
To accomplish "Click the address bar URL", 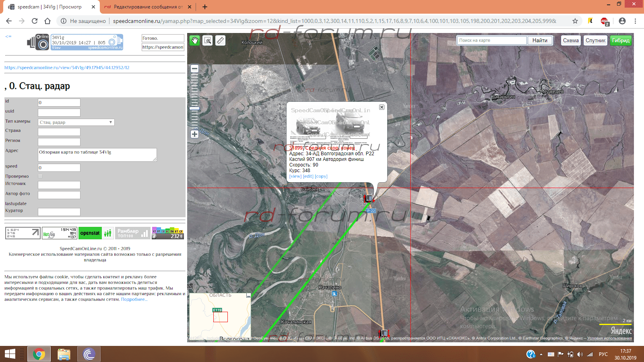I will pos(334,21).
